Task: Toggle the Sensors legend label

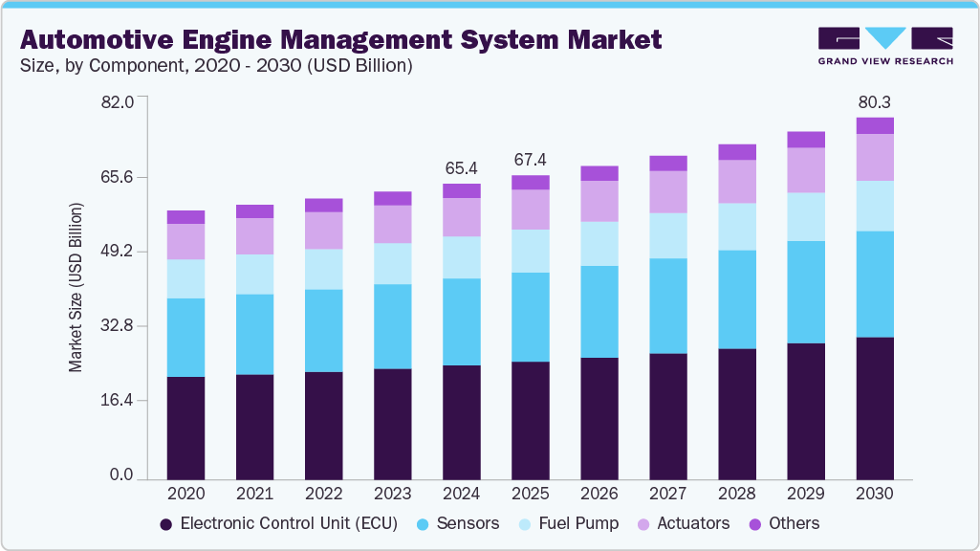Action: (468, 523)
